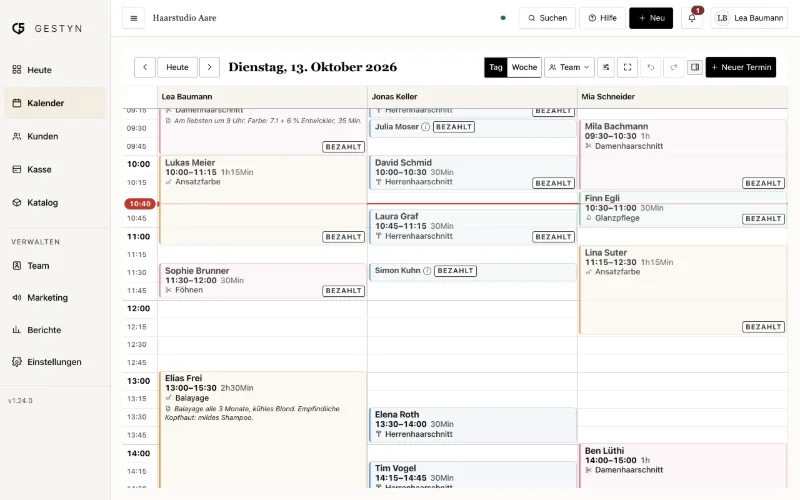Click the green status dot
Screen dimensions: 800x500
pyautogui.click(x=503, y=18)
